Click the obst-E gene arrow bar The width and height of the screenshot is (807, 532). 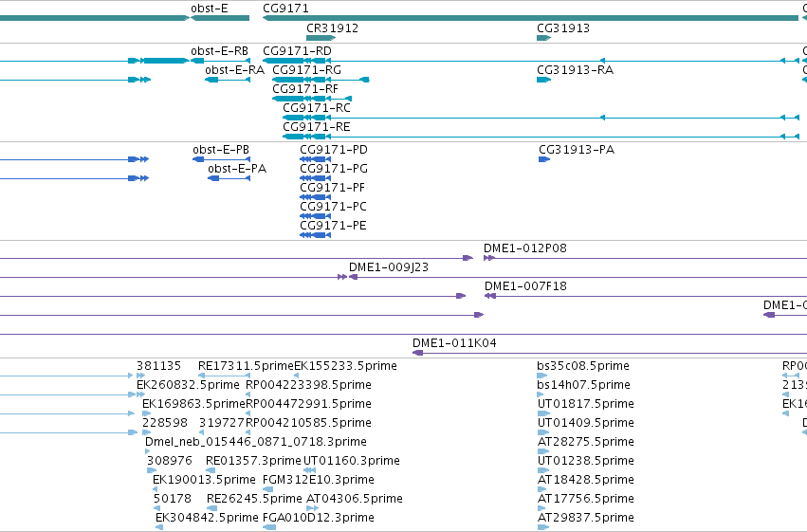coord(220,18)
